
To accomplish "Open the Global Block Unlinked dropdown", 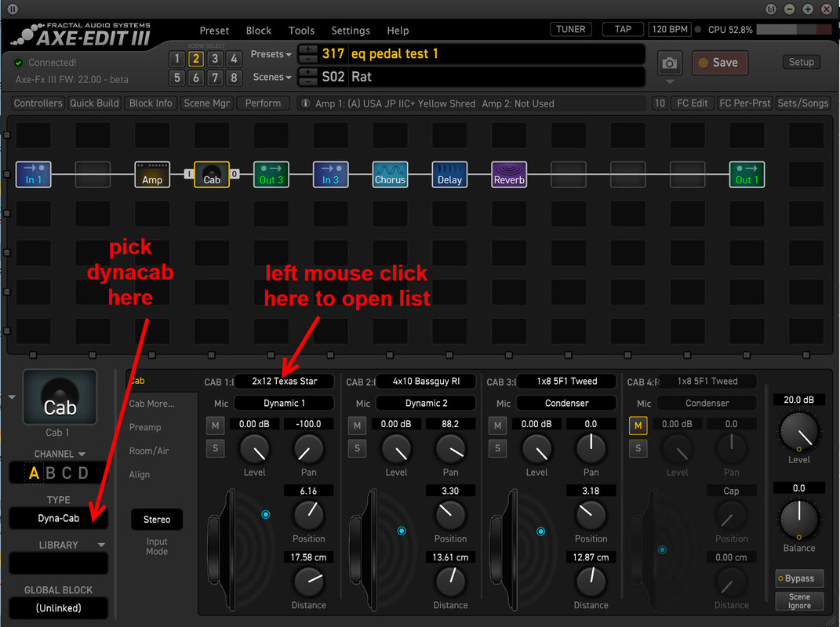I will click(x=58, y=608).
